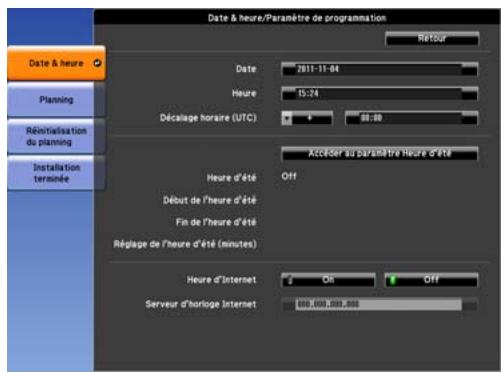This screenshot has height=373, width=503.
Task: Click the Serveur d'horloge Internet address field
Action: click(x=379, y=304)
